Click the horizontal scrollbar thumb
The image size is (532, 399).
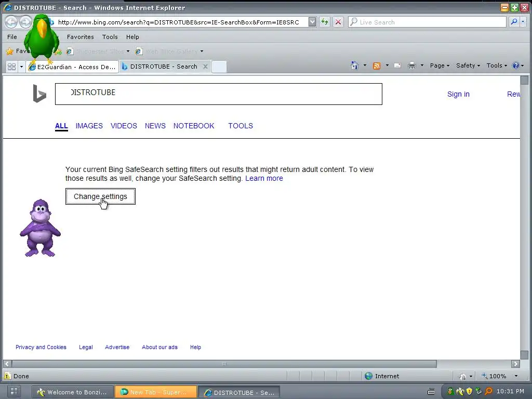coord(224,364)
